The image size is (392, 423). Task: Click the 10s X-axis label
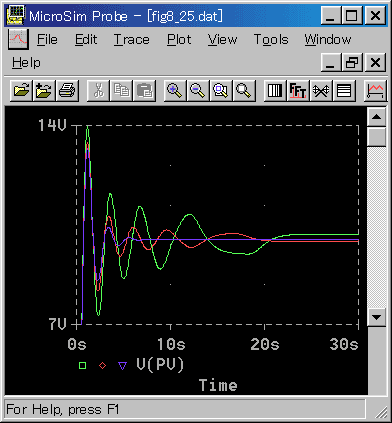171,344
